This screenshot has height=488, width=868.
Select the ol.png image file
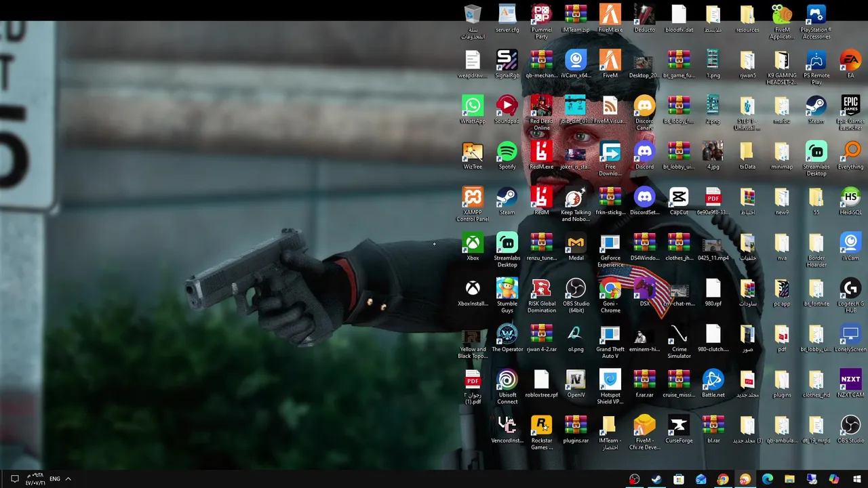576,338
